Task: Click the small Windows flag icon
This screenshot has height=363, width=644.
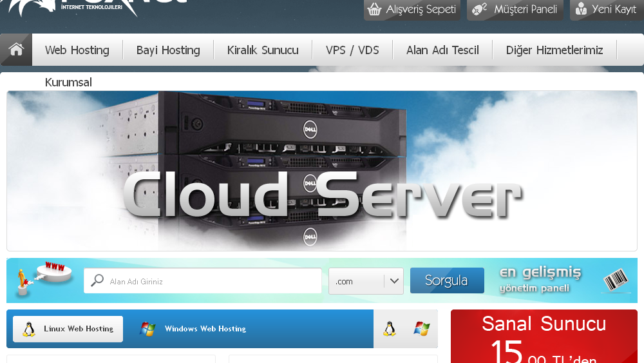Action: pyautogui.click(x=422, y=329)
